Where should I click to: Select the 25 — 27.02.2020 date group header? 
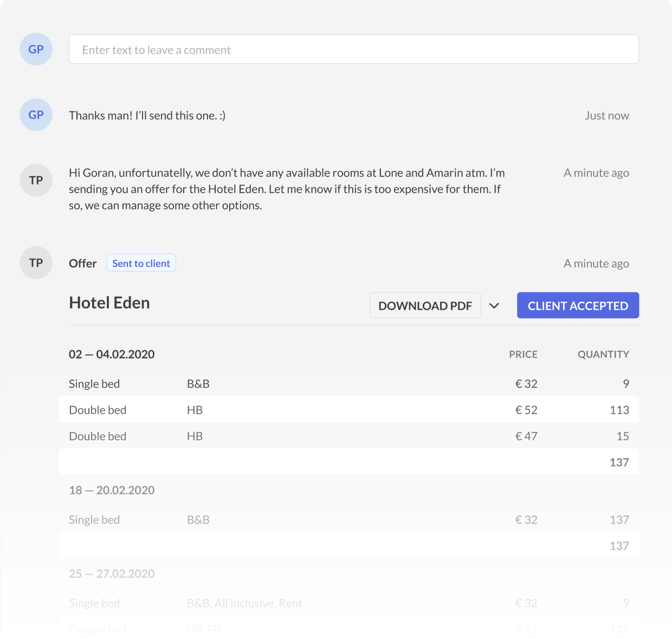coord(112,573)
